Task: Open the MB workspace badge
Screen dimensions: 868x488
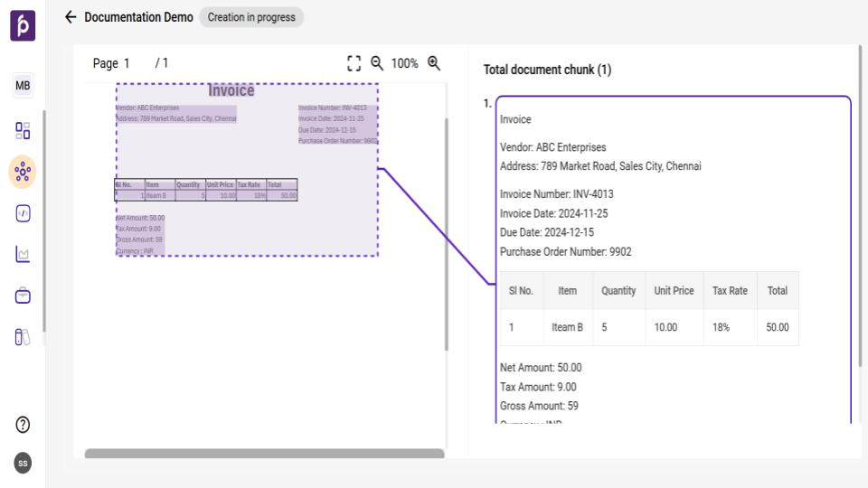Action: 23,86
